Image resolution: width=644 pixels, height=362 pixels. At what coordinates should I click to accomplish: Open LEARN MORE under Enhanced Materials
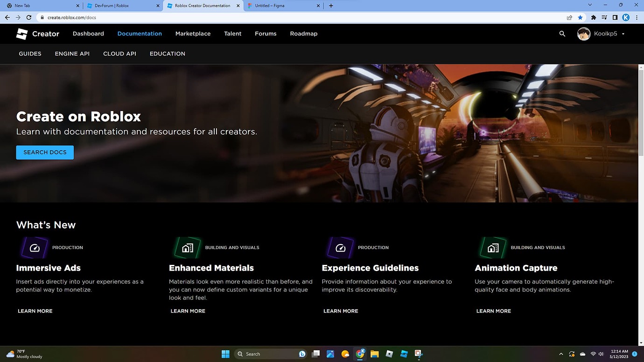pyautogui.click(x=188, y=311)
